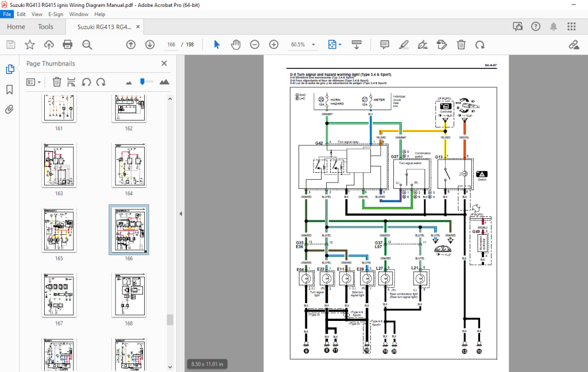
Task: Open the E-Sign menu
Action: point(56,14)
